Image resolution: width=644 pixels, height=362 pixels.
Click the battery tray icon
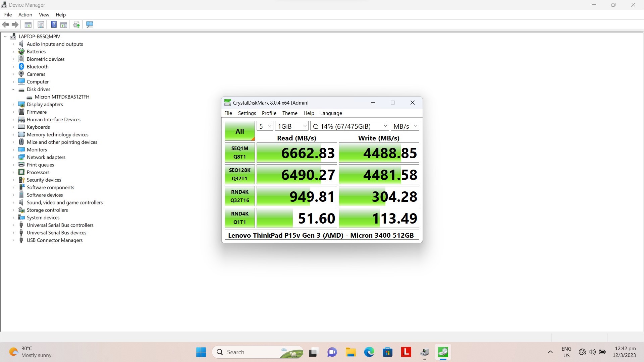tap(602, 352)
